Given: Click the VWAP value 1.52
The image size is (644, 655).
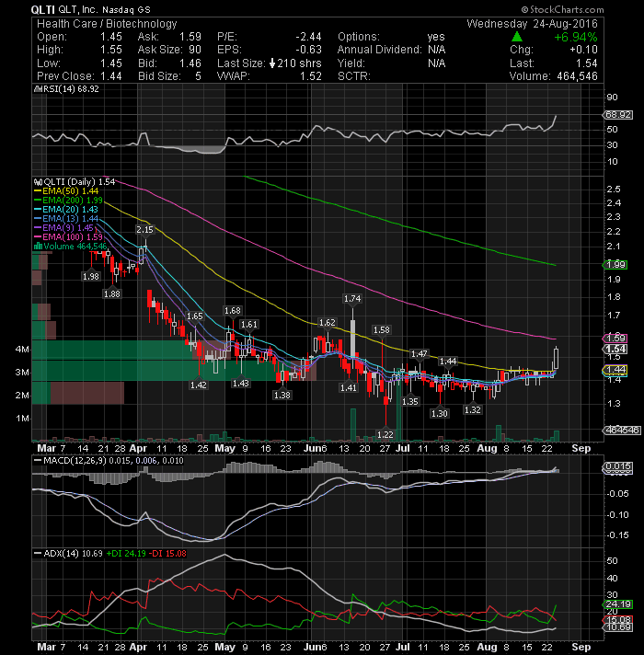Looking at the screenshot, I should [x=311, y=76].
